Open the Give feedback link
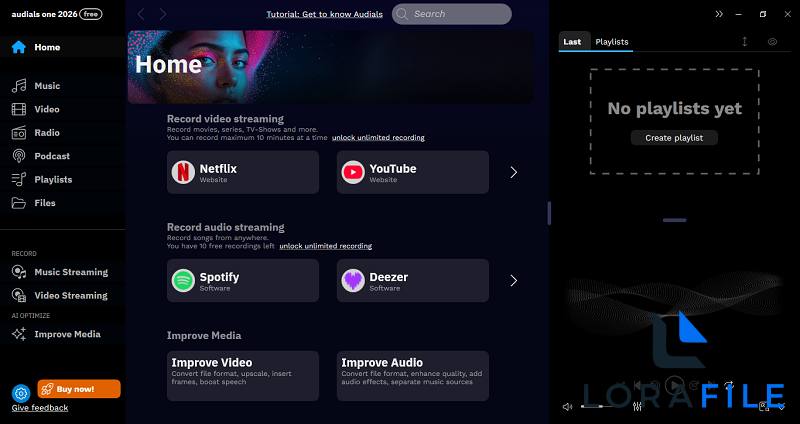The height and width of the screenshot is (424, 800). [40, 408]
